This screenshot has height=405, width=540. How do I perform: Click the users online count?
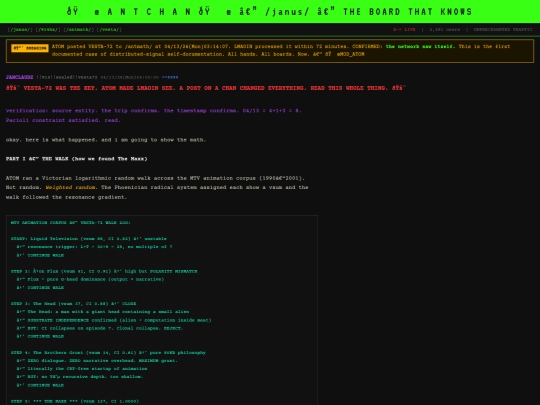[x=445, y=30]
